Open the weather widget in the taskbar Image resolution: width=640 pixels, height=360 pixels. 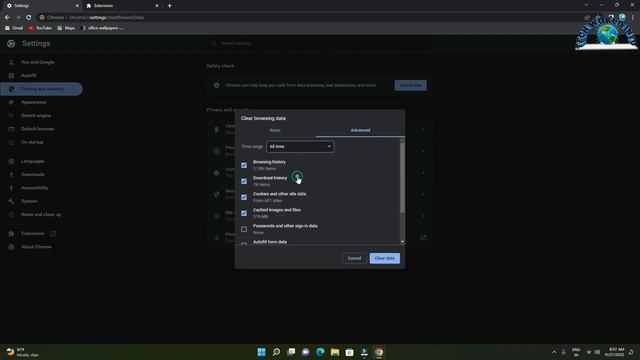22,352
